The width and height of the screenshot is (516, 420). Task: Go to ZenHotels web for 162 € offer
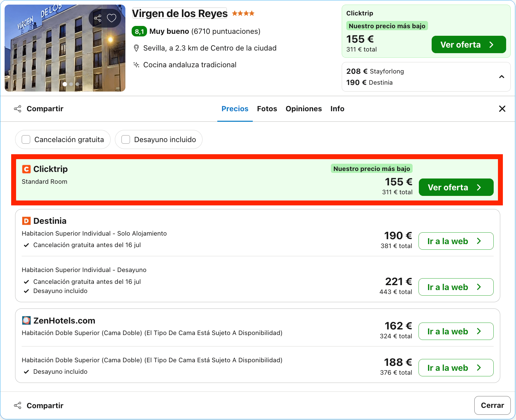click(456, 331)
